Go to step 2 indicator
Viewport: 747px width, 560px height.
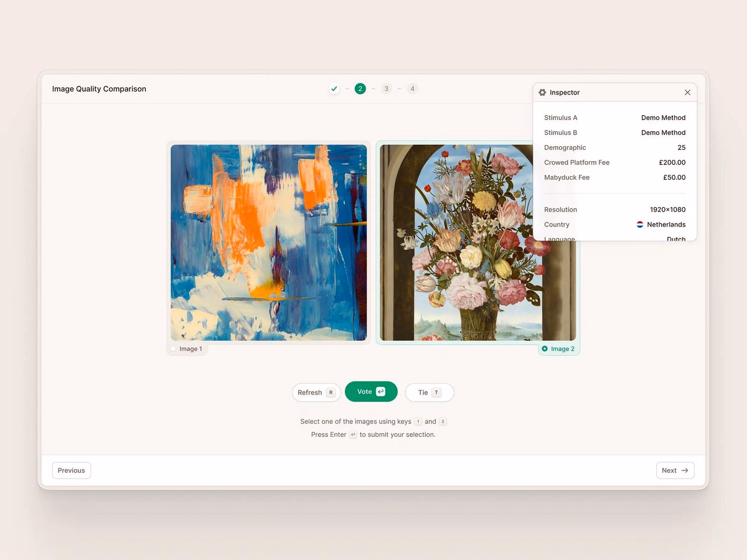(x=360, y=89)
